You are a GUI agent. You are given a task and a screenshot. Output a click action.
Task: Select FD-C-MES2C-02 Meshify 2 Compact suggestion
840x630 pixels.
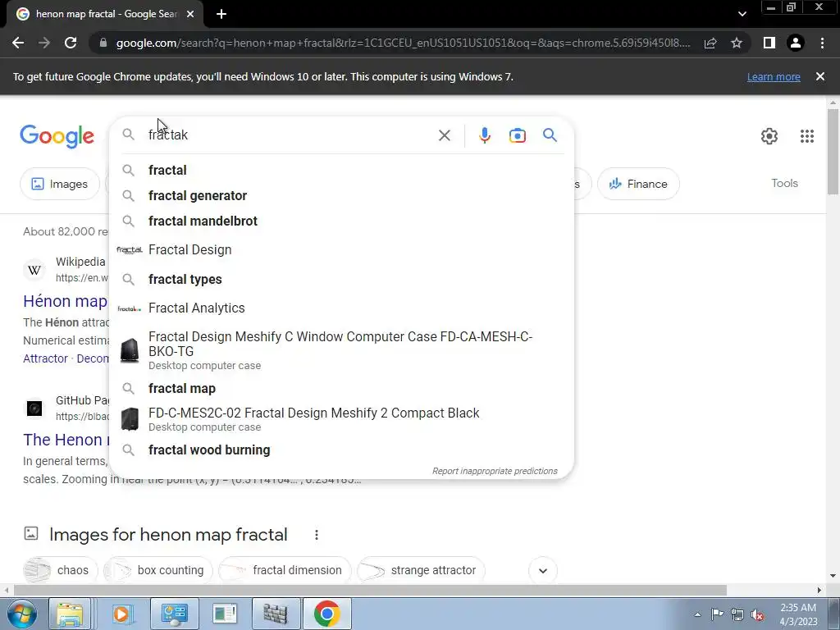point(341,419)
